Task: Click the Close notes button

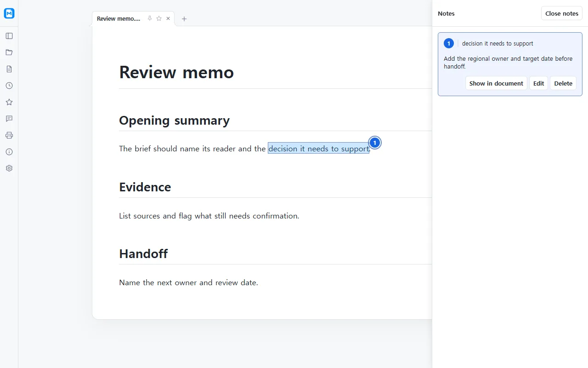Action: [x=562, y=13]
